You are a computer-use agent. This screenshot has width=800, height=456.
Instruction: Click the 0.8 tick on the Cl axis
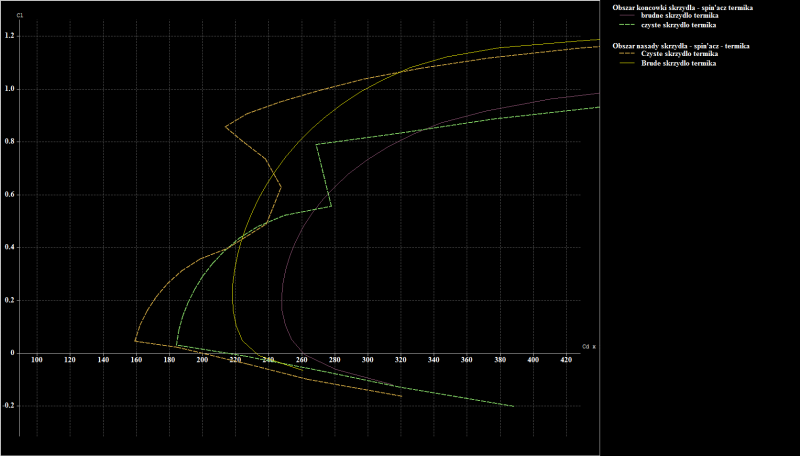tap(10, 142)
